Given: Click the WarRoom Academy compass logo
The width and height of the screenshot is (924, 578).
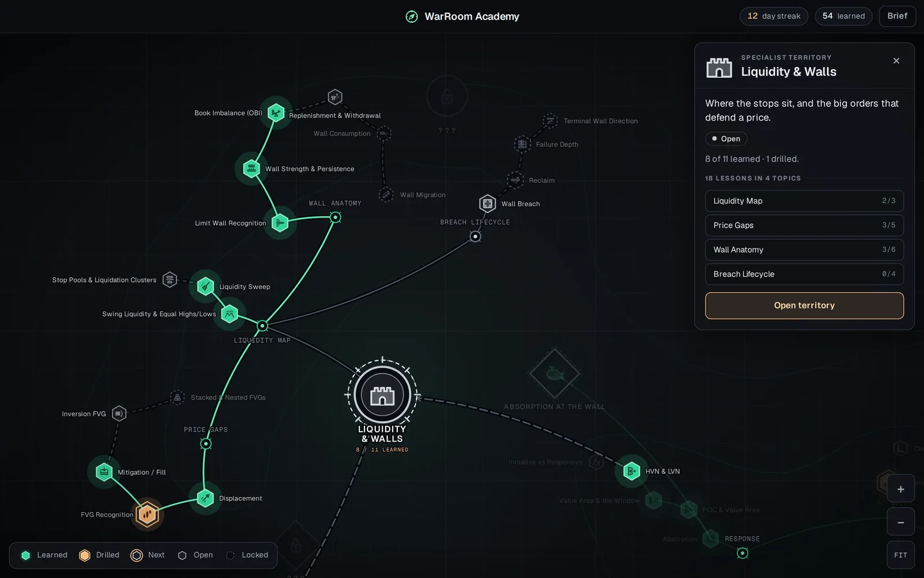Looking at the screenshot, I should (412, 16).
